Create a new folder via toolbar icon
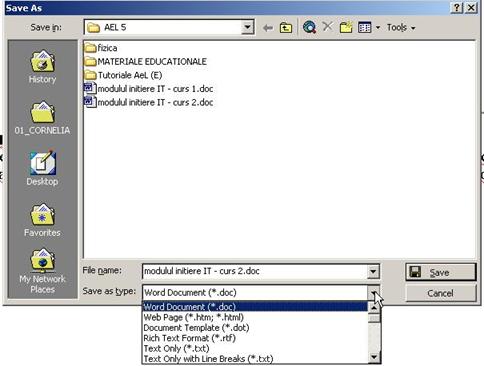 346,27
